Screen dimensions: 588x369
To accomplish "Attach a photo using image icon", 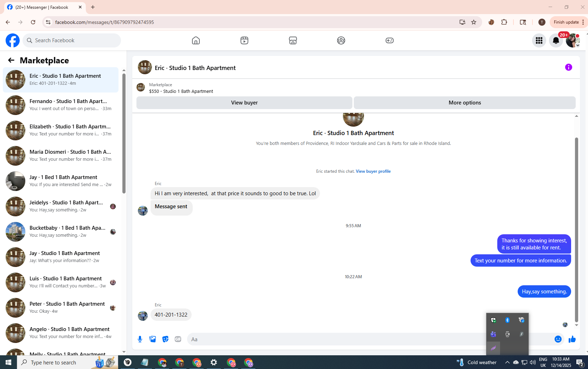I will [153, 339].
